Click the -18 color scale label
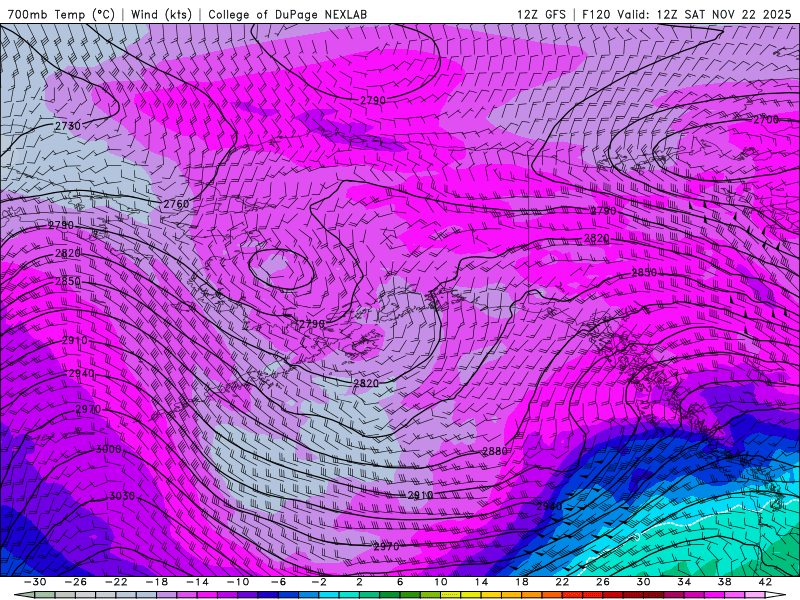Viewport: 800px width, 600px height. point(157,582)
